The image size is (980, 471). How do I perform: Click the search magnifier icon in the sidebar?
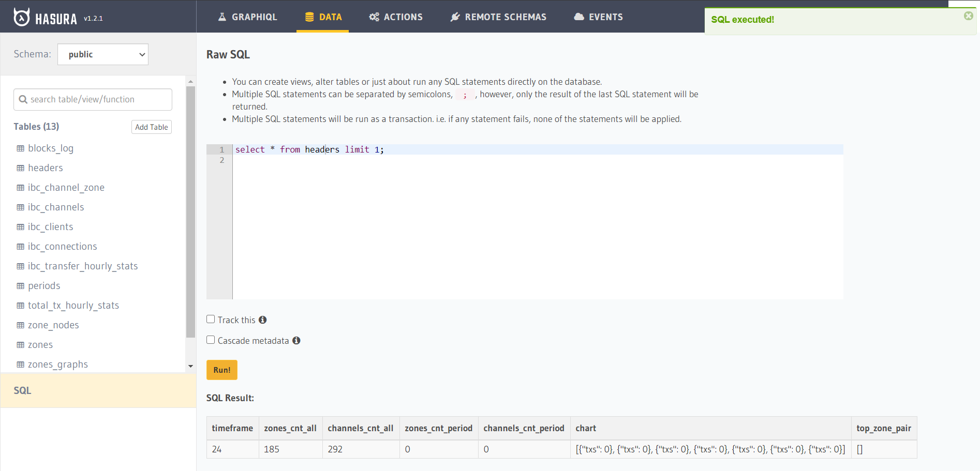(x=24, y=99)
